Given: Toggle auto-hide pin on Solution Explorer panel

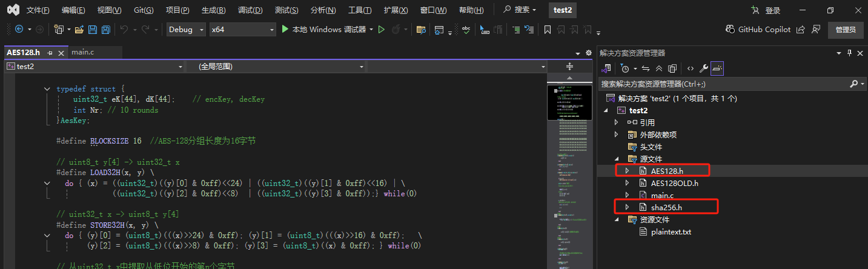Looking at the screenshot, I should (x=850, y=53).
